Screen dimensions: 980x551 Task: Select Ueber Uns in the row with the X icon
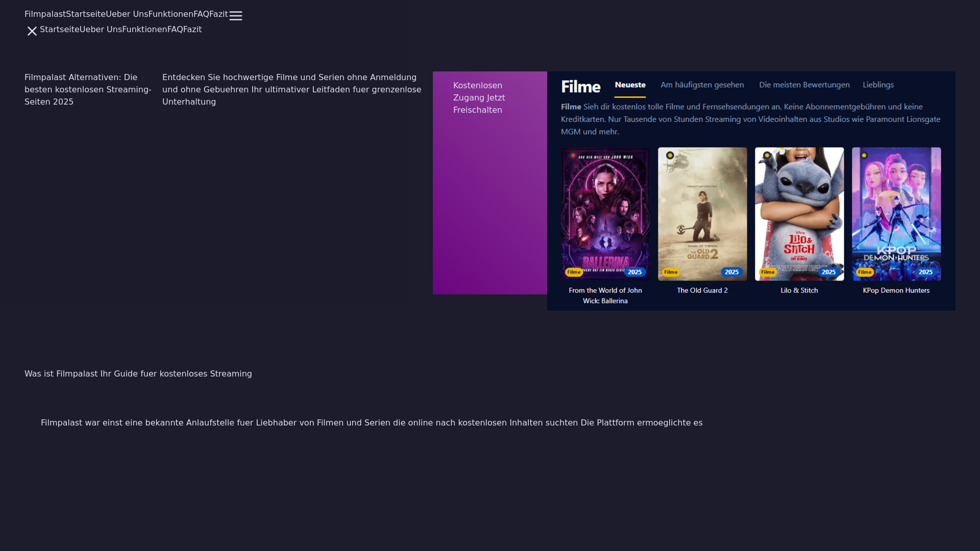[101, 30]
